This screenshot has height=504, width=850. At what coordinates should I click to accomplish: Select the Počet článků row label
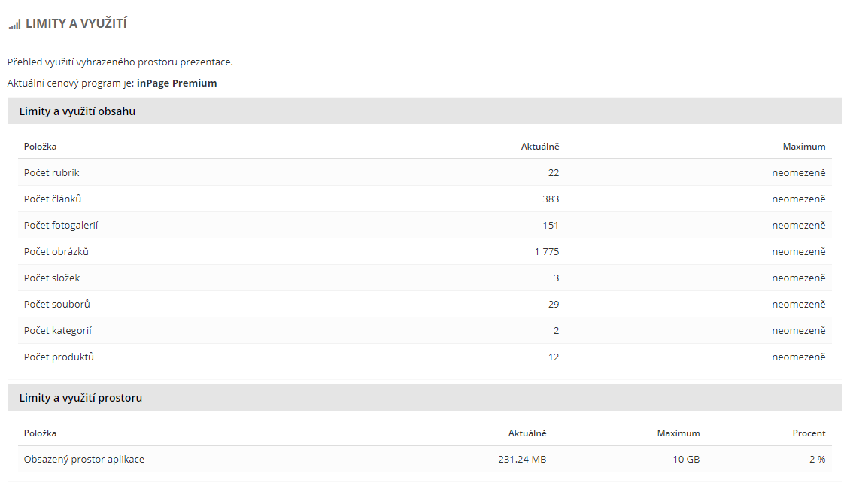(53, 199)
